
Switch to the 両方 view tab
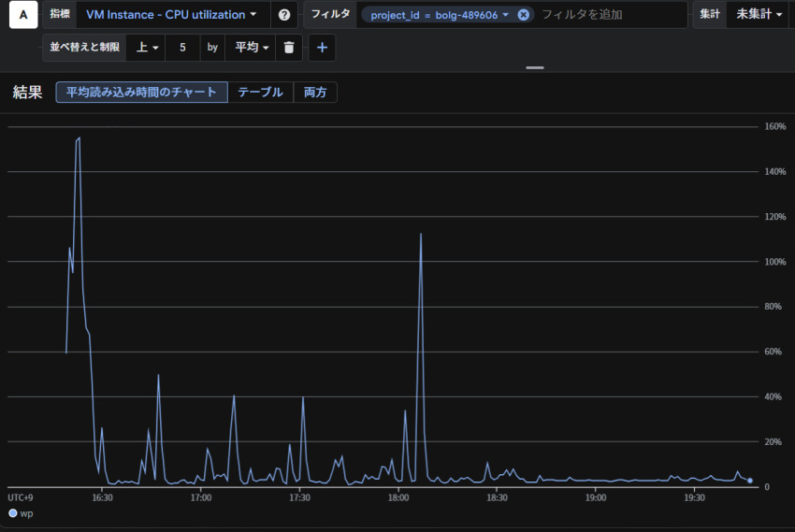tap(315, 93)
